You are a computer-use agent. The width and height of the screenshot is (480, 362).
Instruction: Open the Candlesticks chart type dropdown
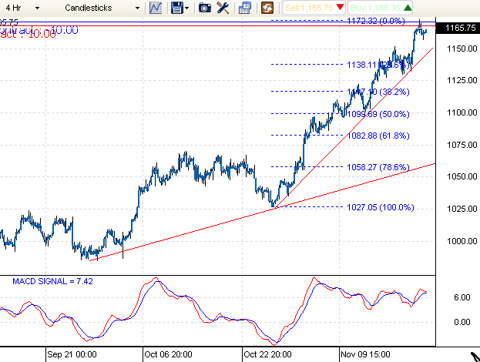102,8
